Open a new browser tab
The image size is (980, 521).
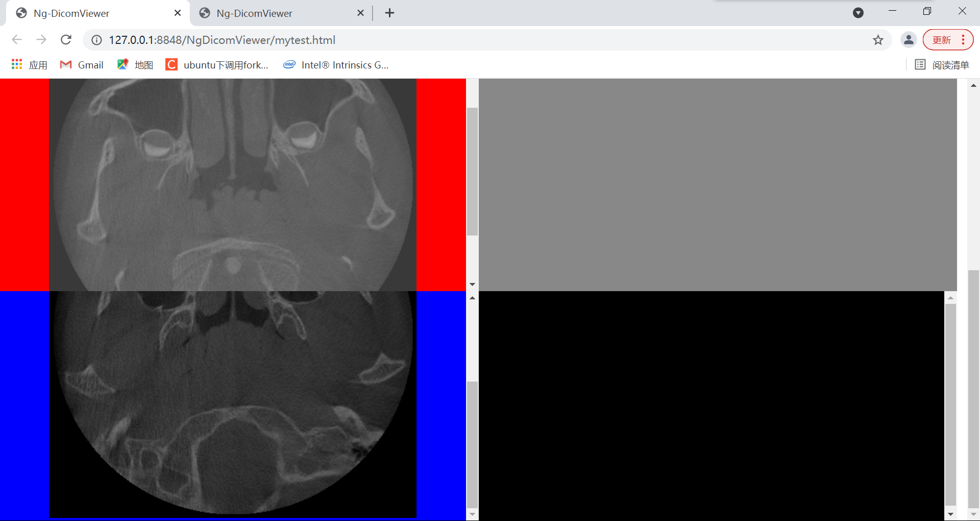[389, 13]
